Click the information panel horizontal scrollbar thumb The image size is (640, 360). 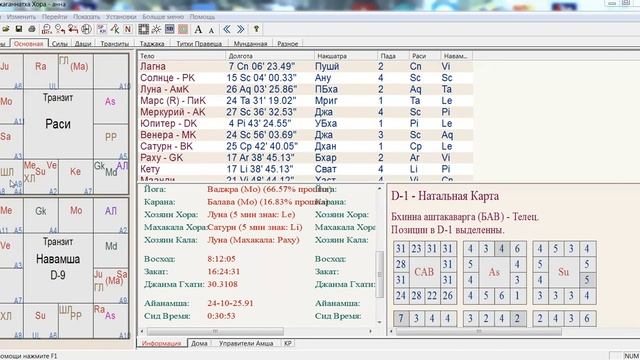[215, 331]
